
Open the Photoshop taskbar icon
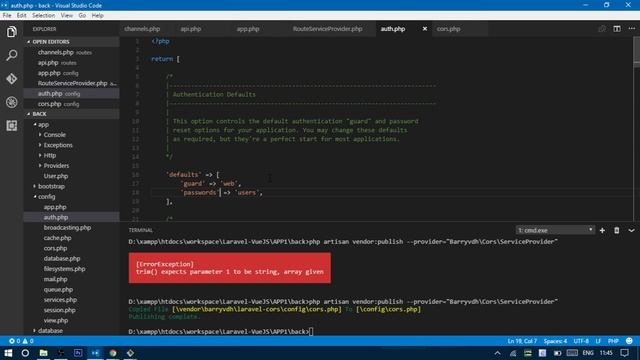pos(78,353)
